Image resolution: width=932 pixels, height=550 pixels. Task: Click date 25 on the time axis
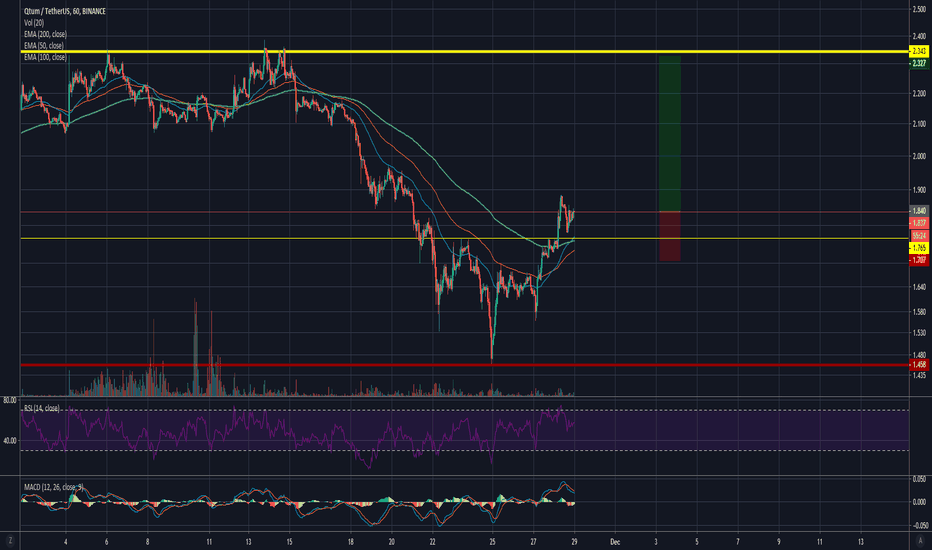coord(493,542)
